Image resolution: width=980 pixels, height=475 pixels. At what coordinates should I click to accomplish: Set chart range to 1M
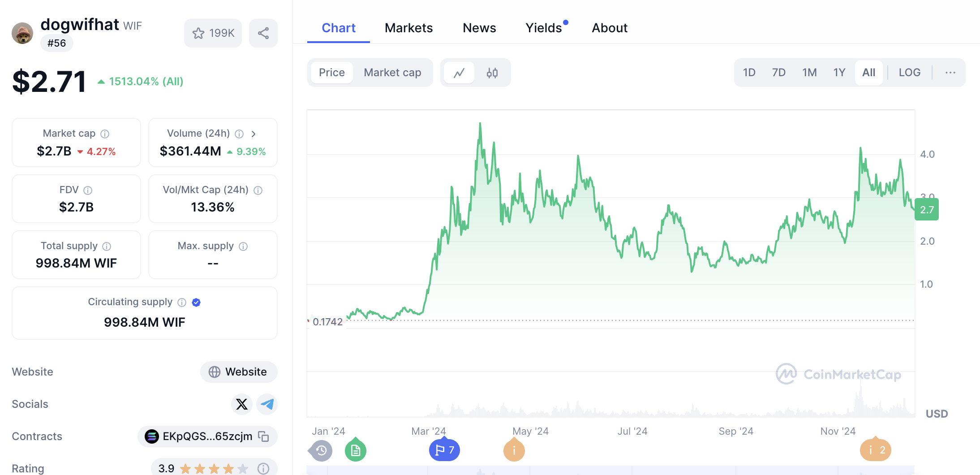pyautogui.click(x=809, y=73)
